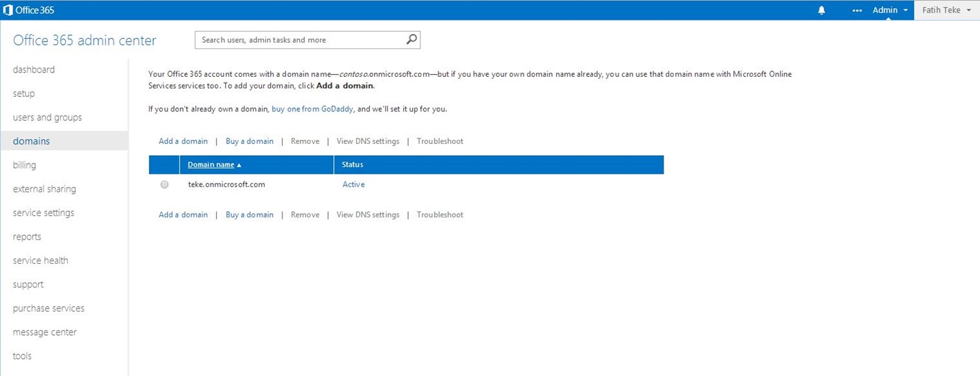Click the Active status link
980x376 pixels.
(x=353, y=185)
